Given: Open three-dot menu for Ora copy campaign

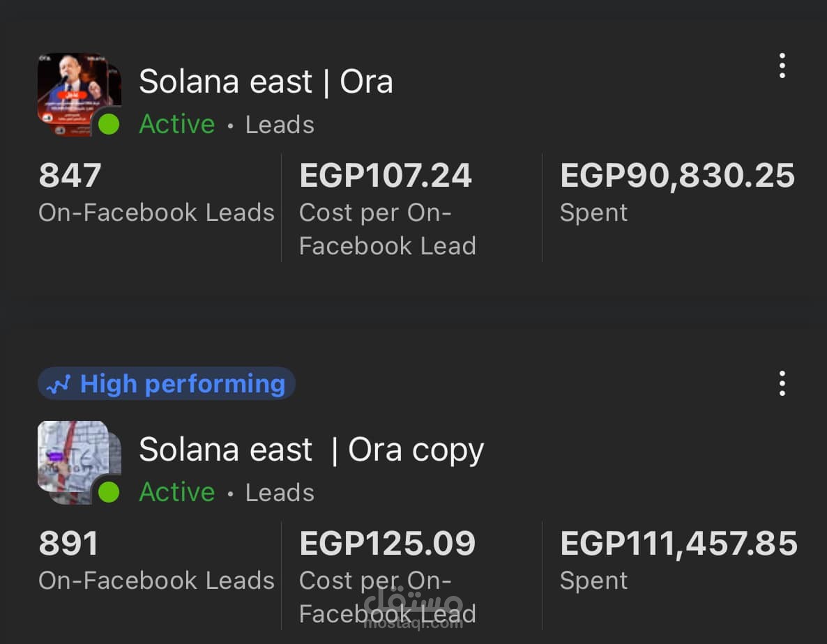Looking at the screenshot, I should point(782,383).
